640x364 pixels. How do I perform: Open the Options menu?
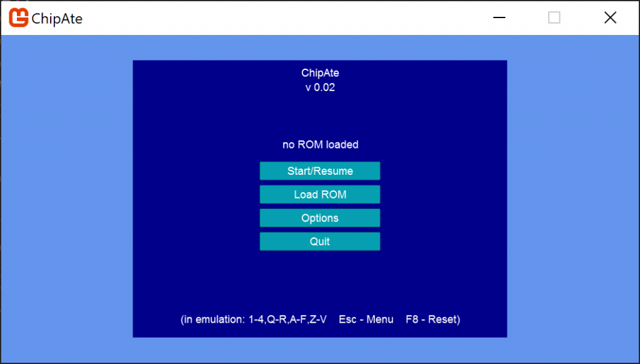click(x=320, y=218)
